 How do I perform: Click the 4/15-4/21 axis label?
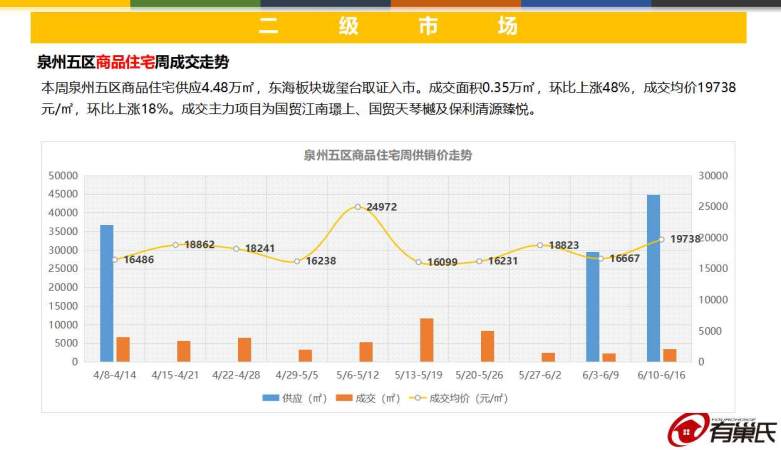175,375
